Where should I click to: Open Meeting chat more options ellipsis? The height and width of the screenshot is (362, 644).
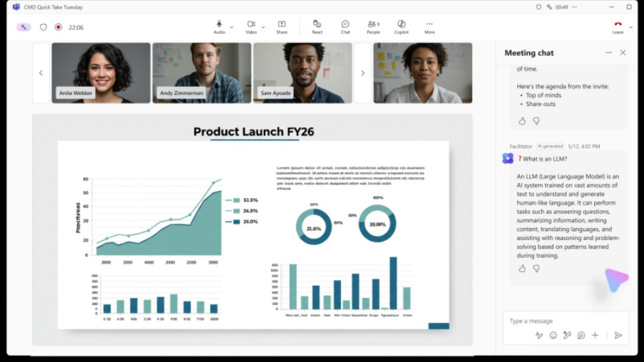click(x=608, y=53)
